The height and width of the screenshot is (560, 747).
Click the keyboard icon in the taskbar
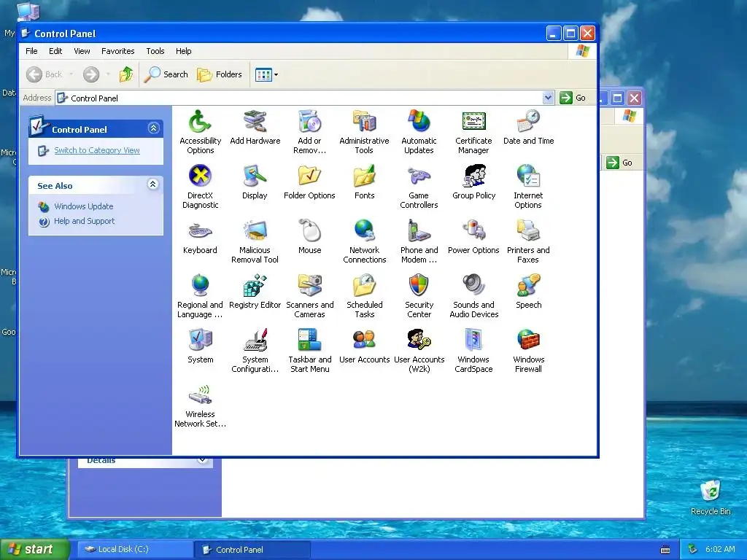coord(665,550)
